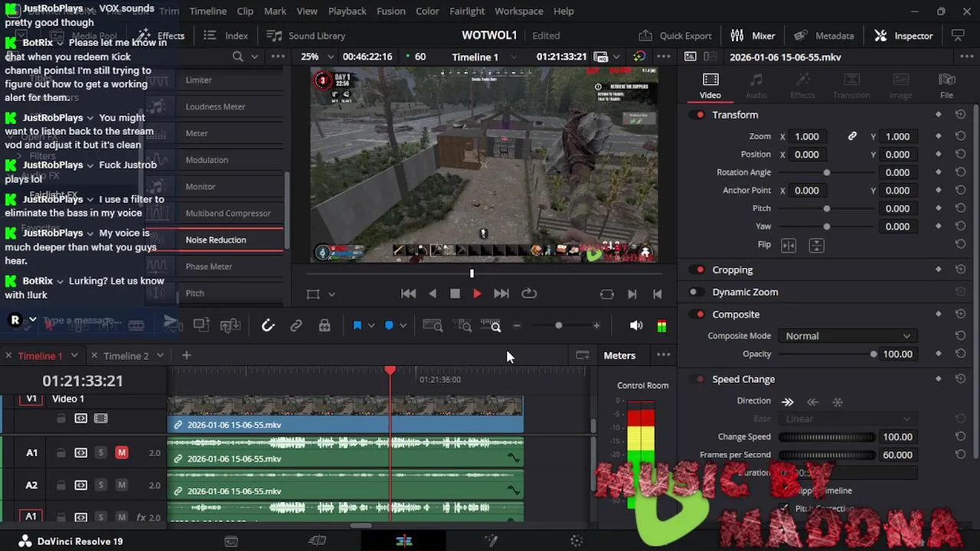Viewport: 980px width, 551px height.
Task: Open the Cut page icon at bottom
Action: (317, 541)
